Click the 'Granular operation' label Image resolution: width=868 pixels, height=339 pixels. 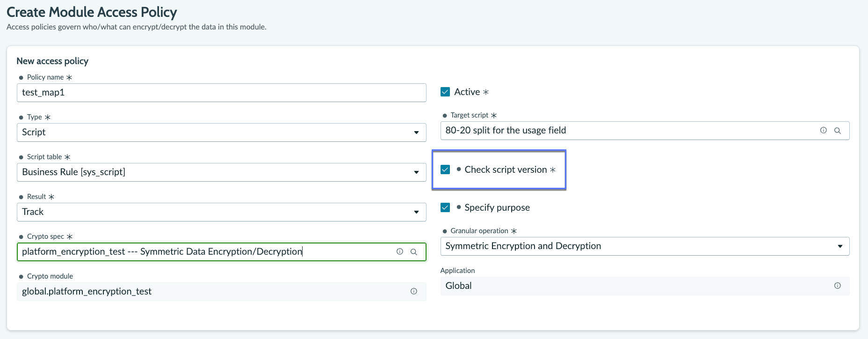(479, 231)
